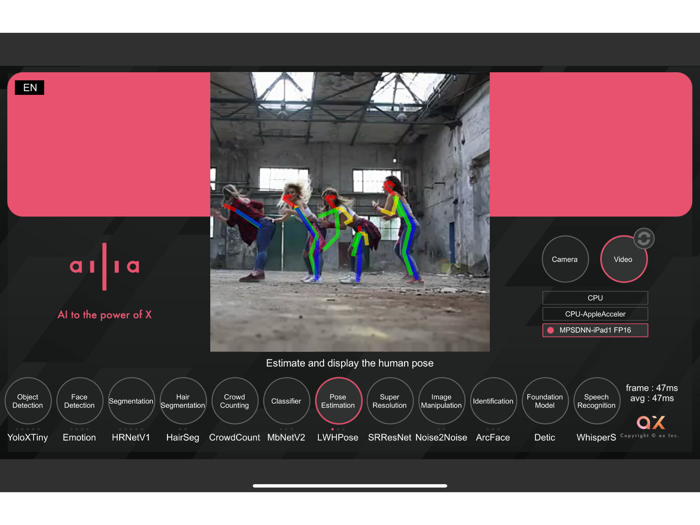The image size is (700, 525).
Task: Click the refresh icon beside Video
Action: coord(644,238)
